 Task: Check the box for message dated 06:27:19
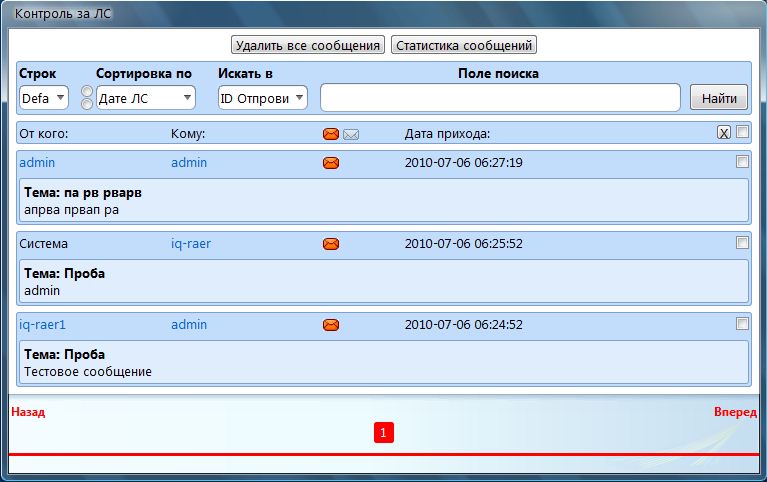click(743, 161)
